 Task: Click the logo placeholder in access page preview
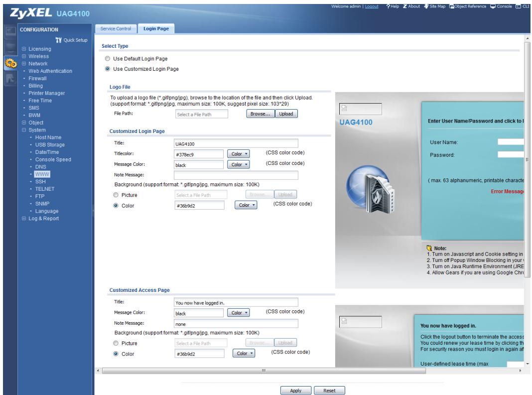pyautogui.click(x=360, y=322)
